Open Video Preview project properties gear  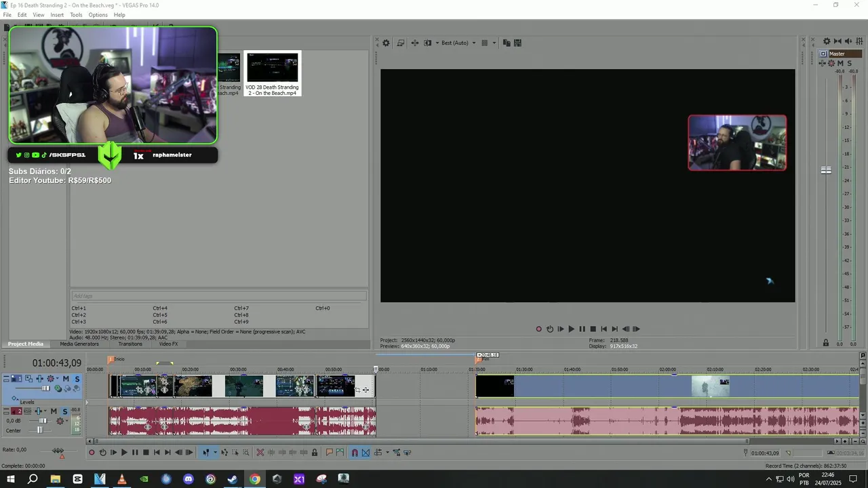pos(386,43)
